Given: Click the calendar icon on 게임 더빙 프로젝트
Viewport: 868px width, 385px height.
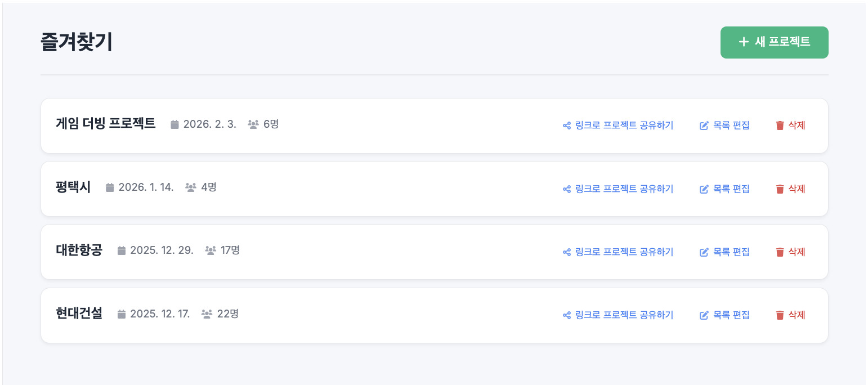Looking at the screenshot, I should (175, 124).
